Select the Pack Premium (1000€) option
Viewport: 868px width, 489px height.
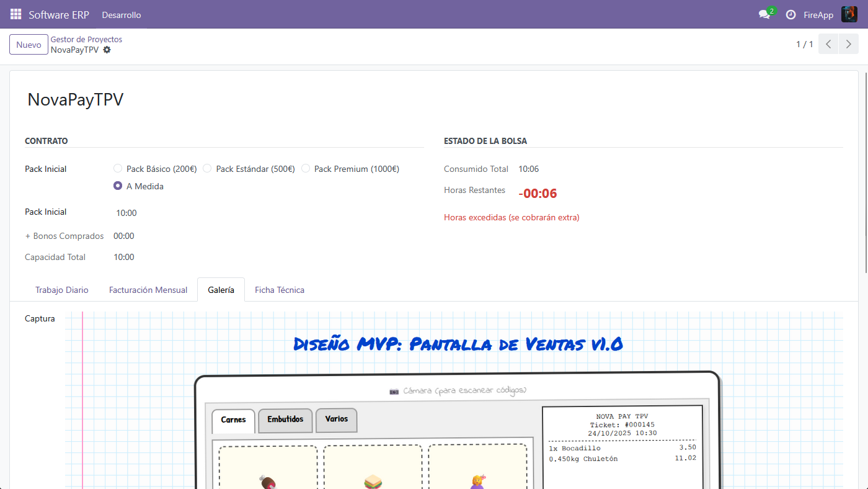(306, 169)
